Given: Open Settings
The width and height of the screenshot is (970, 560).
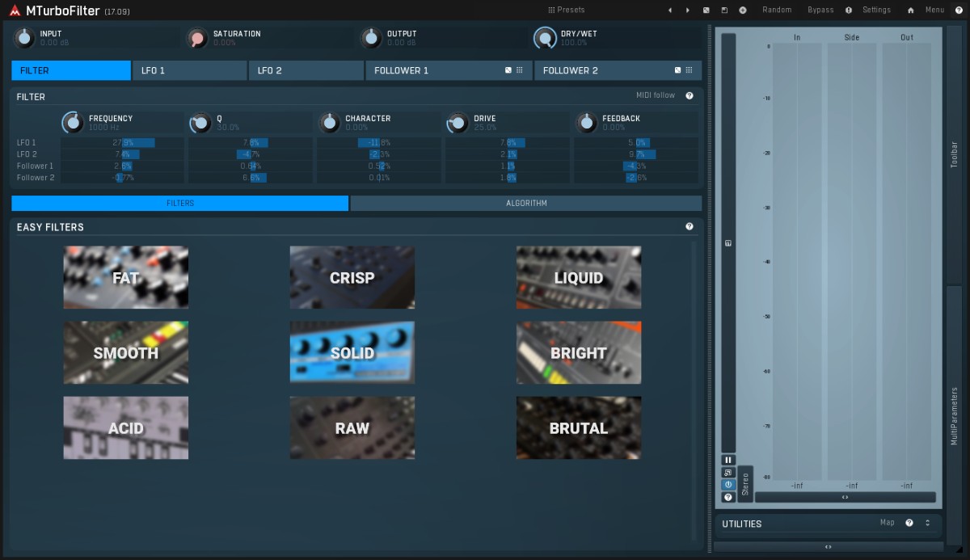Looking at the screenshot, I should point(876,10).
